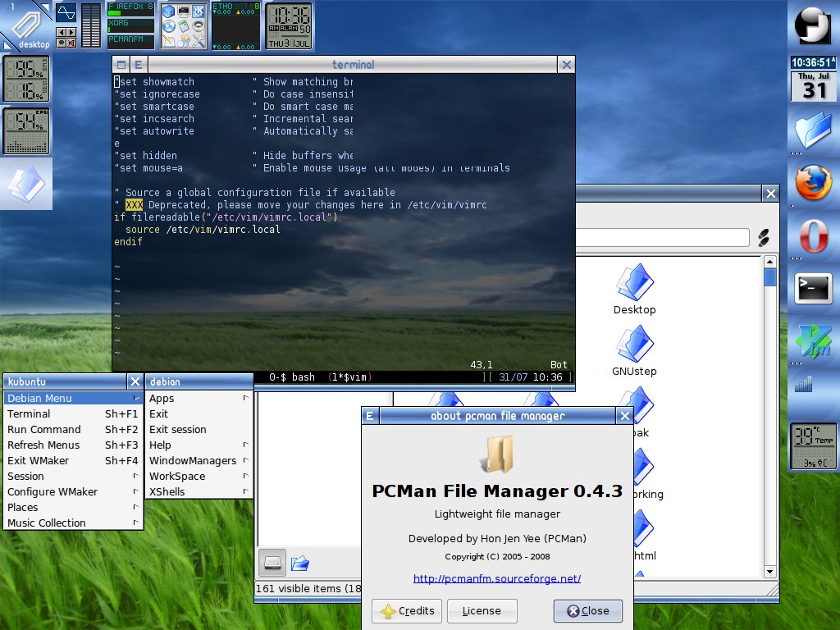The height and width of the screenshot is (630, 840).
Task: Click the memory usage monitor dockapp on left
Action: (26, 79)
